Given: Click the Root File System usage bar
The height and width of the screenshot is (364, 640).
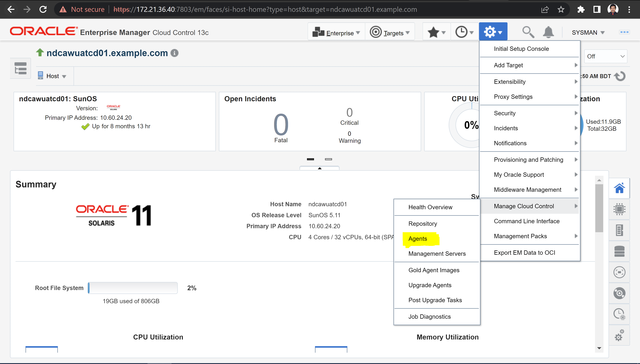Looking at the screenshot, I should click(x=133, y=288).
